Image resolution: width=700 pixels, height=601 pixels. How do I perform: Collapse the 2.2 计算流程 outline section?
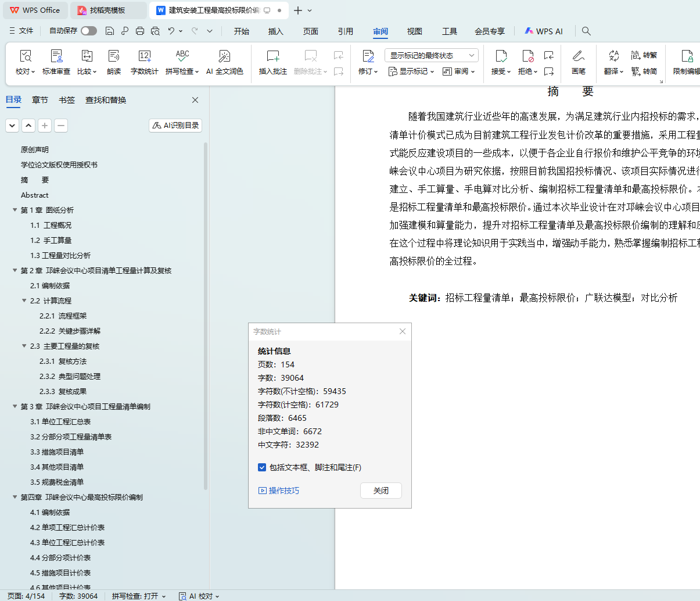(x=24, y=301)
